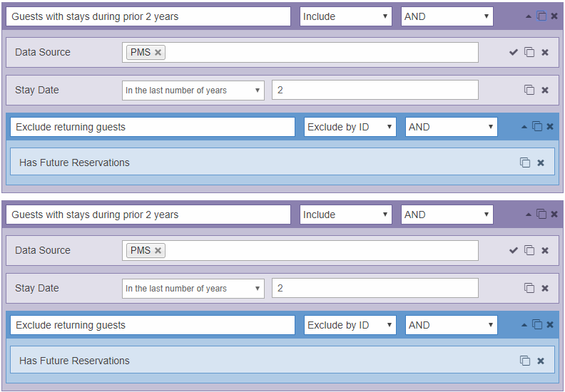Delete the second group's Data Source row

545,250
